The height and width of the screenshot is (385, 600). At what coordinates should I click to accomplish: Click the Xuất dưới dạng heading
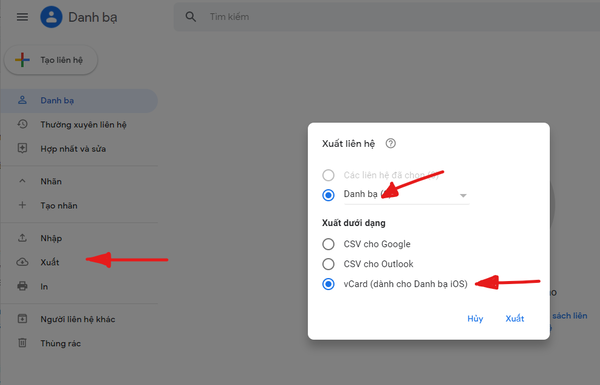[354, 223]
